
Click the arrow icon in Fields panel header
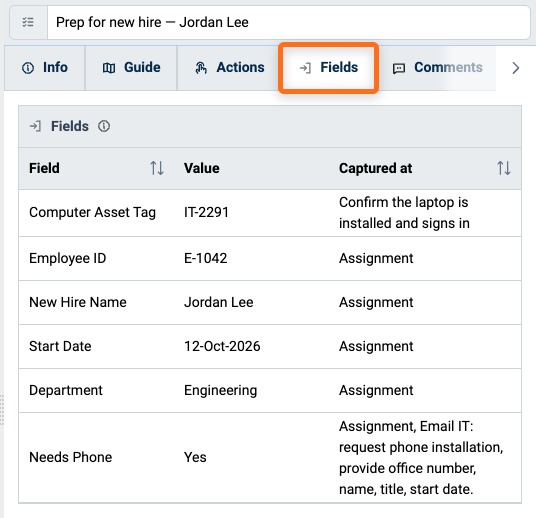(x=35, y=126)
